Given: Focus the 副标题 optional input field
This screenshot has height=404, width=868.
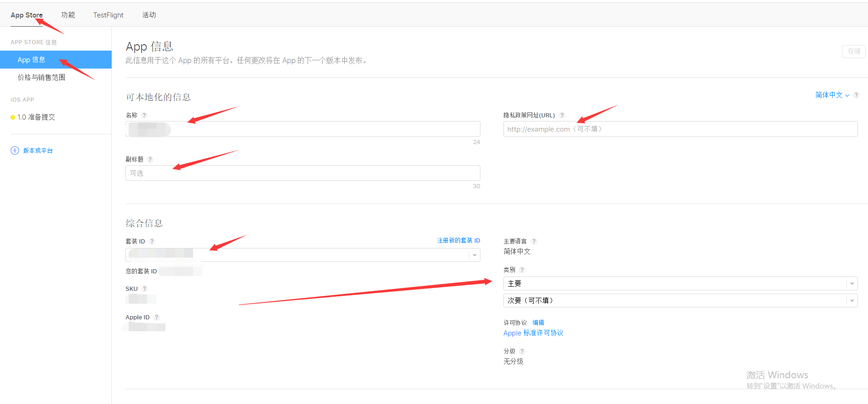Looking at the screenshot, I should click(x=303, y=173).
